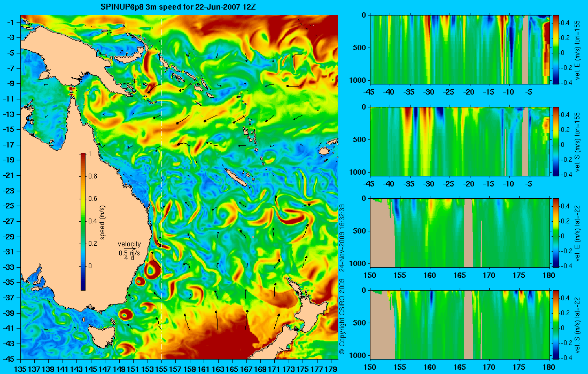Click the latitude tick '-39' on the main map
This screenshot has width=588, height=374.
pos(10,313)
